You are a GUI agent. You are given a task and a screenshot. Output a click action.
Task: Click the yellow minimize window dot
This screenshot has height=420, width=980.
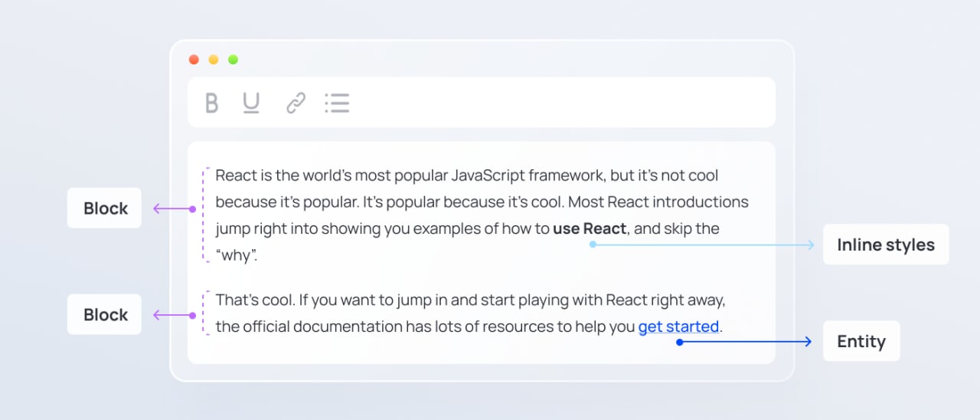point(214,60)
